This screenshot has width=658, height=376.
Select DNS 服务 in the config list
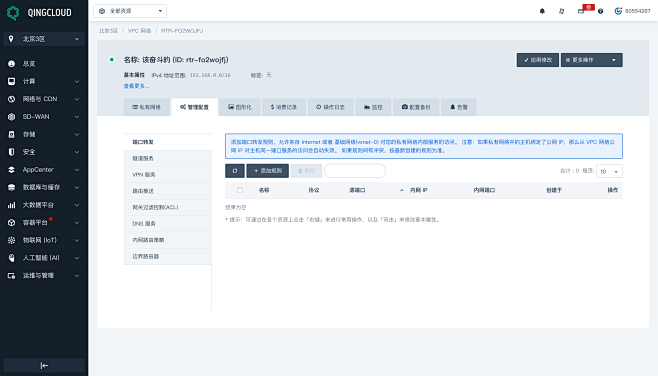tap(168, 224)
